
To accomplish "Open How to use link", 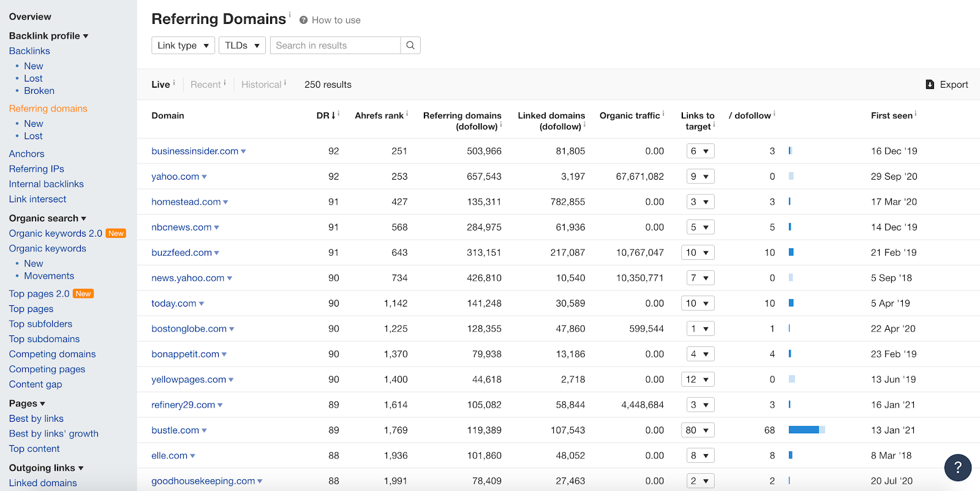I will pos(336,20).
